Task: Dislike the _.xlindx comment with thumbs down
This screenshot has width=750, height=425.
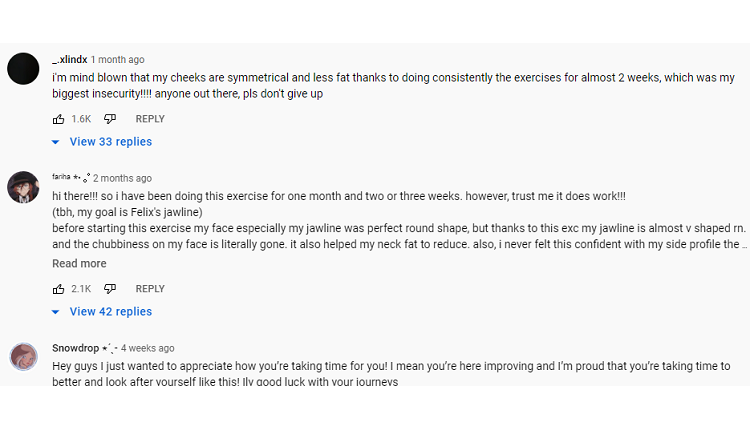Action: (x=110, y=119)
